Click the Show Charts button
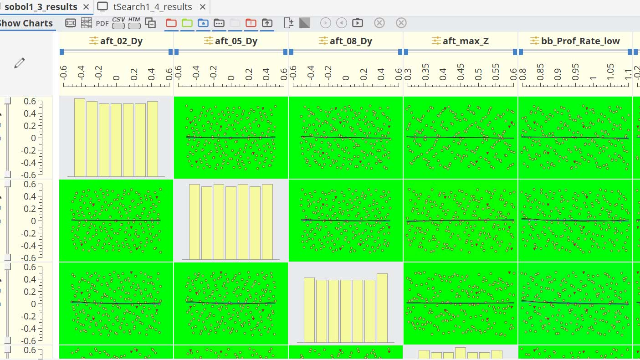Viewport: 640px width, 360px height. pos(27,23)
